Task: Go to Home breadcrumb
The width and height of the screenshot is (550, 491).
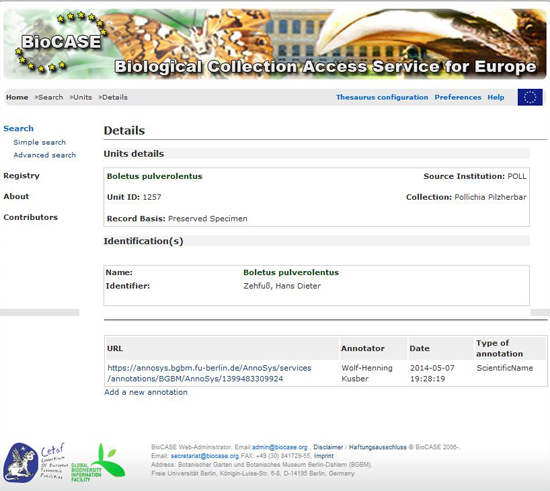Action: pos(17,97)
